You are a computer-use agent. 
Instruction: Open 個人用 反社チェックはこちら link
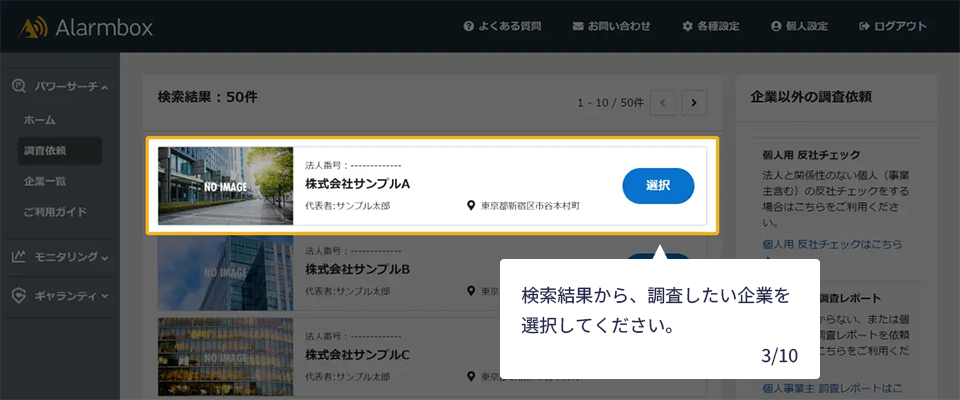833,244
